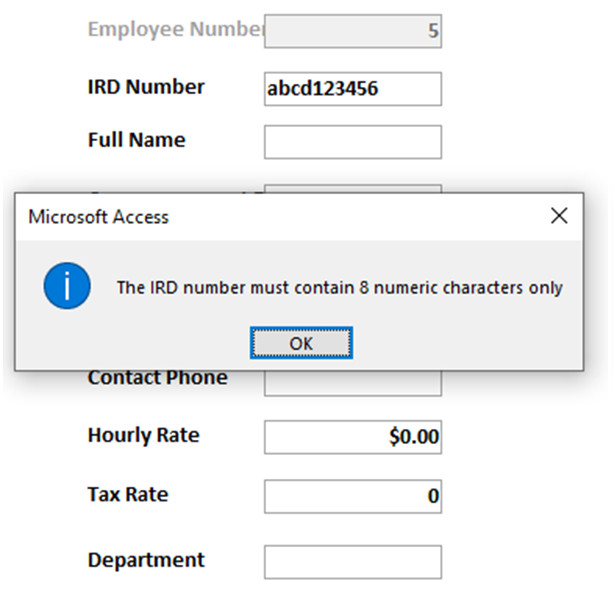
Task: Click the IRD number validation message text
Action: [x=340, y=287]
